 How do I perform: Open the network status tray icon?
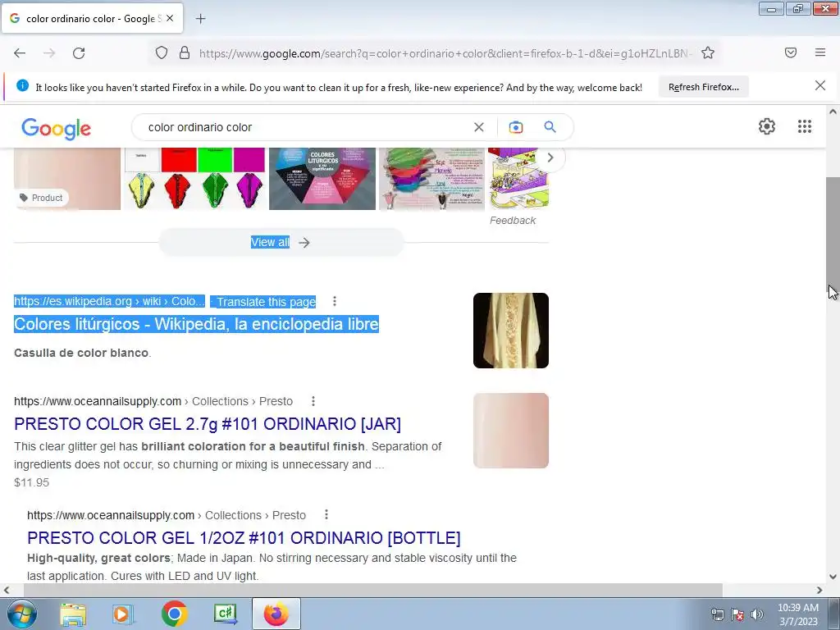click(x=717, y=614)
